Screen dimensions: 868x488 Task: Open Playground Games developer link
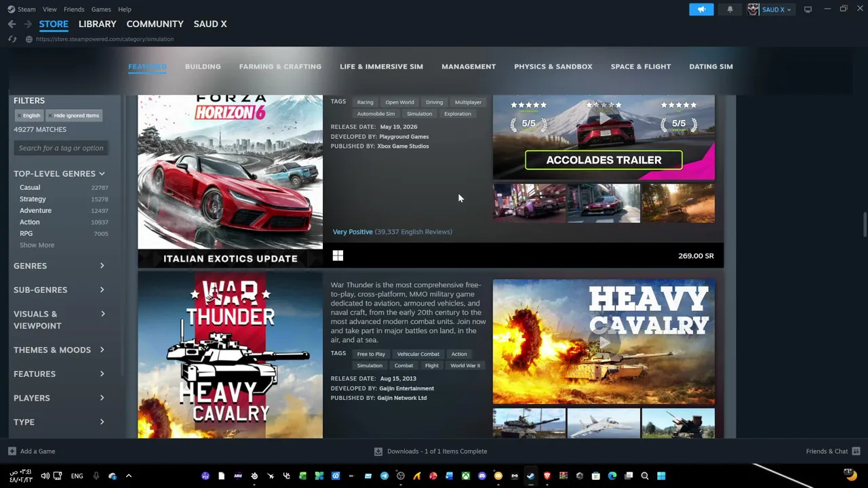tap(404, 137)
